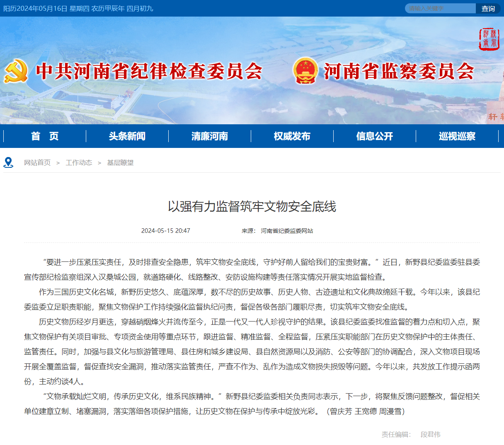Open the 巡视巡察 navigation tab
The width and height of the screenshot is (504, 445).
click(x=457, y=136)
